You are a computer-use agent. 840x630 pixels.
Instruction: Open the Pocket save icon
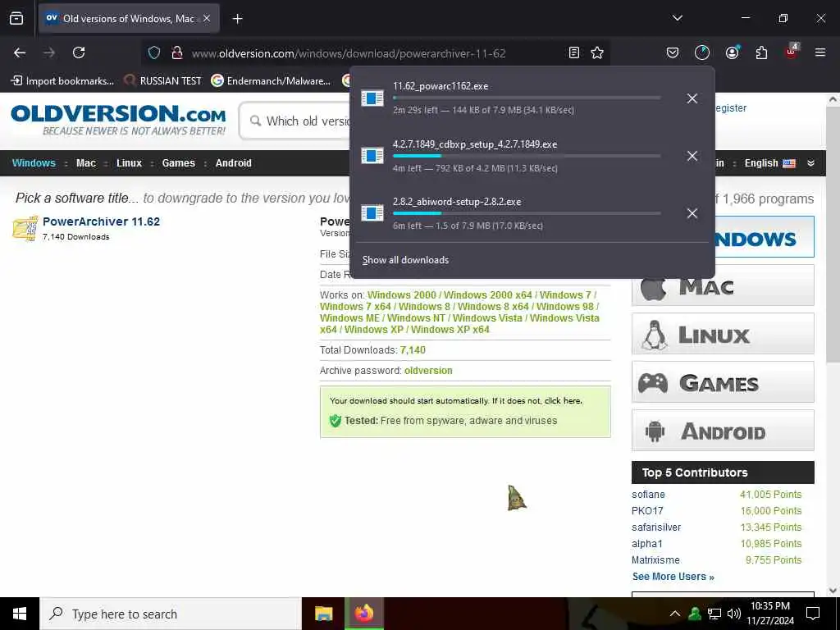point(673,52)
